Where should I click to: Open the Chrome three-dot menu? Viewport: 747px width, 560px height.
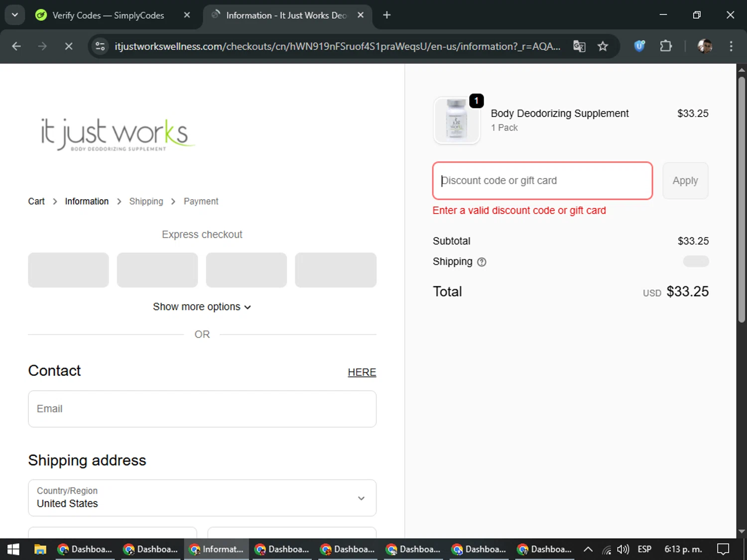(731, 46)
